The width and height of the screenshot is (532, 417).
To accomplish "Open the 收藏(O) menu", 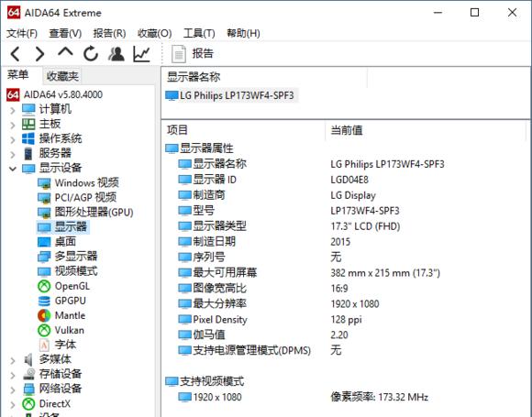I will point(154,33).
